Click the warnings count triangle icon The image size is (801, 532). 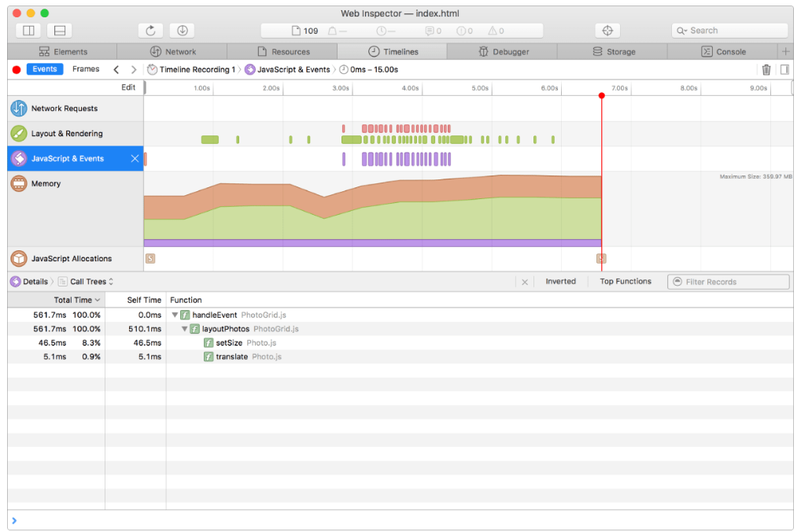(492, 31)
